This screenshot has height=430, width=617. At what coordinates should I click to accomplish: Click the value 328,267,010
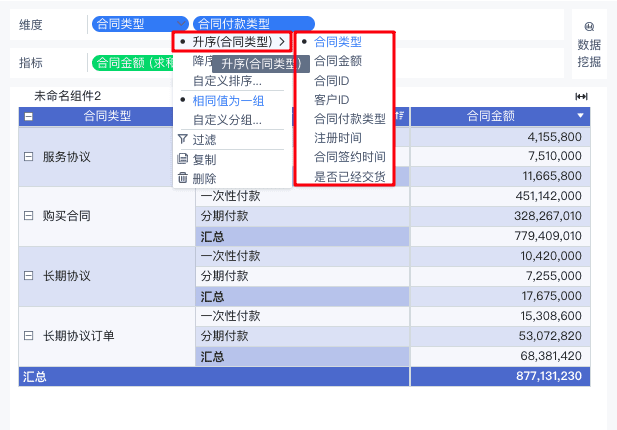click(x=548, y=216)
